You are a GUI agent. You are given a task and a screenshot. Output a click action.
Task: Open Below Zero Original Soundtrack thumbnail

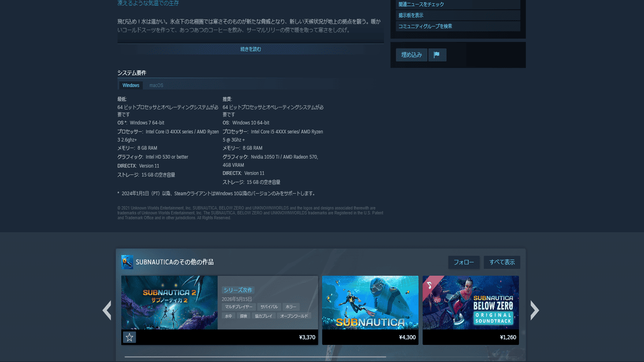click(x=471, y=302)
